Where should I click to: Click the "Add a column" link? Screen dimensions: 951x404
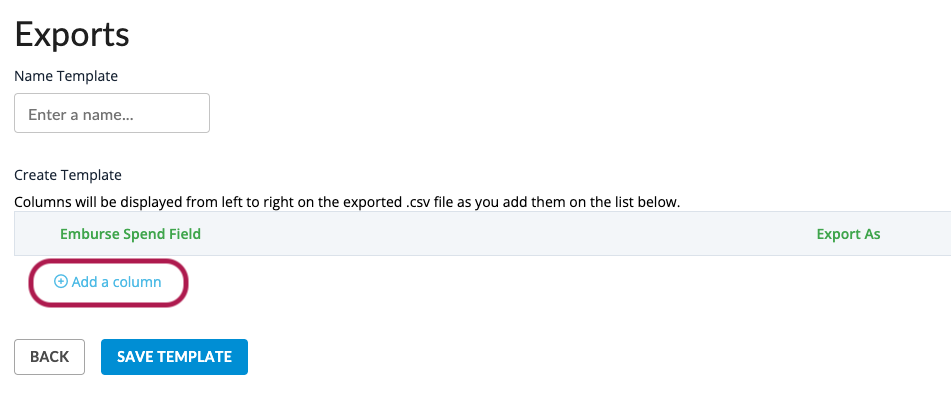tap(116, 282)
